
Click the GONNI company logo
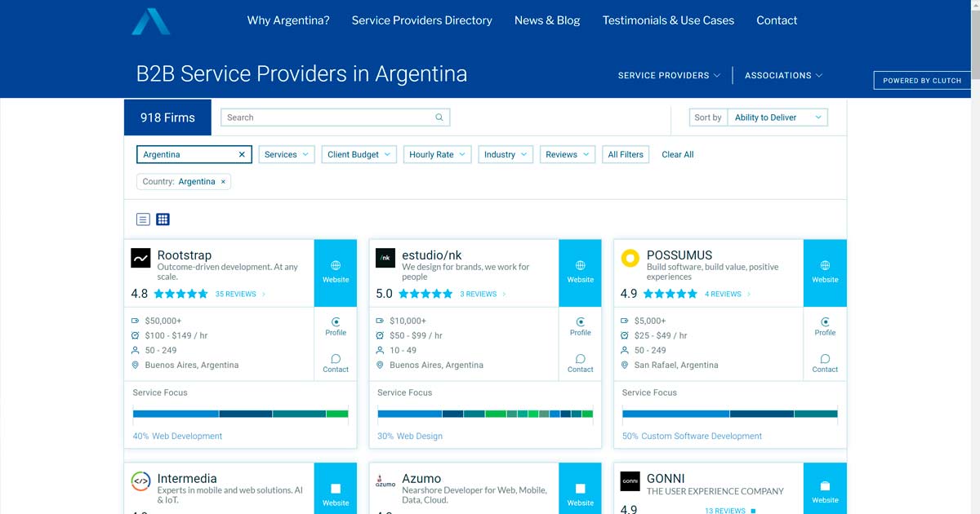coord(630,481)
